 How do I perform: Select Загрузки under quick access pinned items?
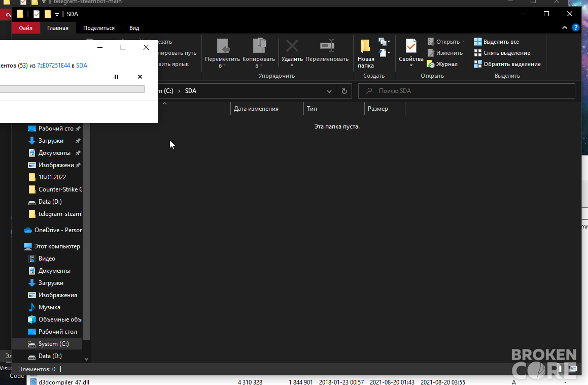(x=51, y=141)
